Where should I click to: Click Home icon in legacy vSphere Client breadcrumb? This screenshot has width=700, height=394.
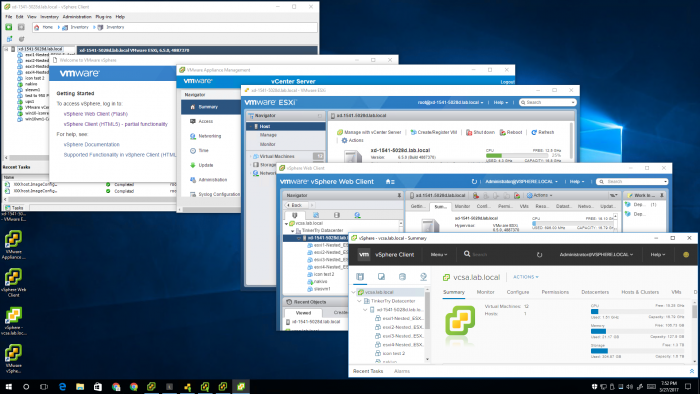click(37, 27)
